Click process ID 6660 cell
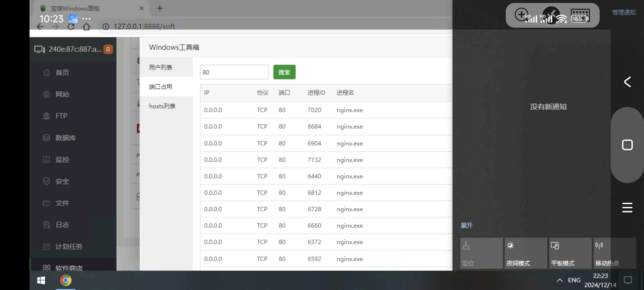 pyautogui.click(x=314, y=226)
